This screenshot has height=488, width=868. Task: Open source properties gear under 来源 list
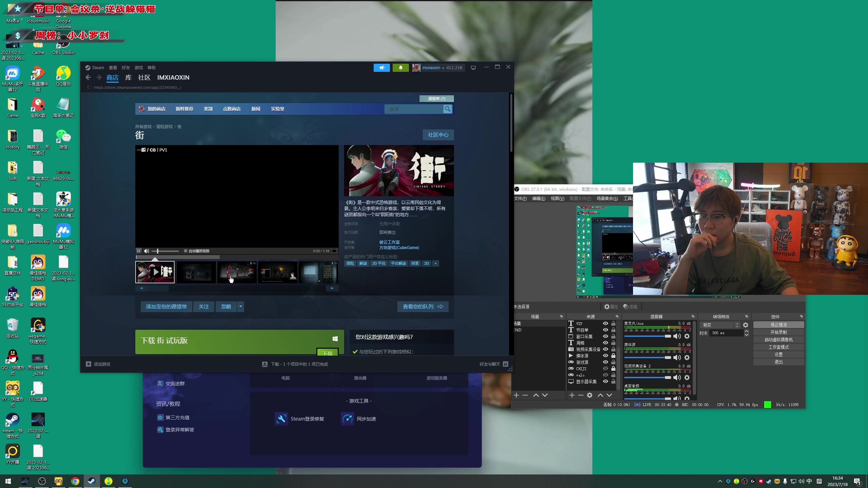click(x=590, y=395)
